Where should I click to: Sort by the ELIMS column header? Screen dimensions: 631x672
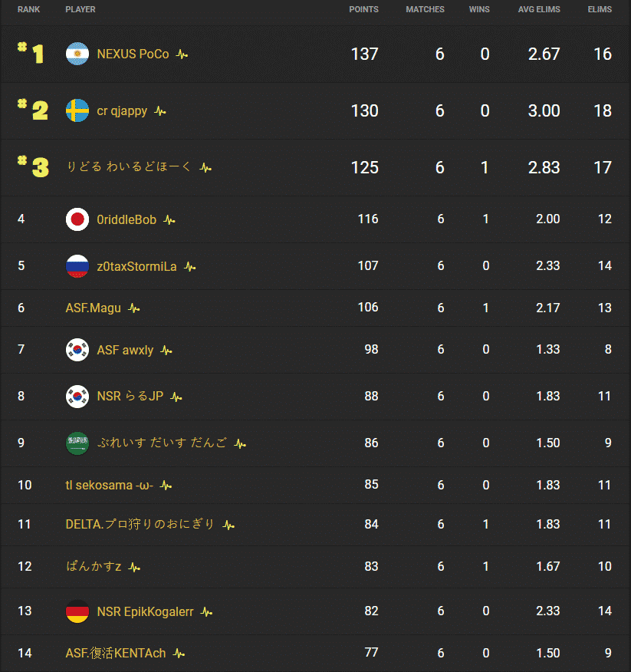tap(600, 9)
